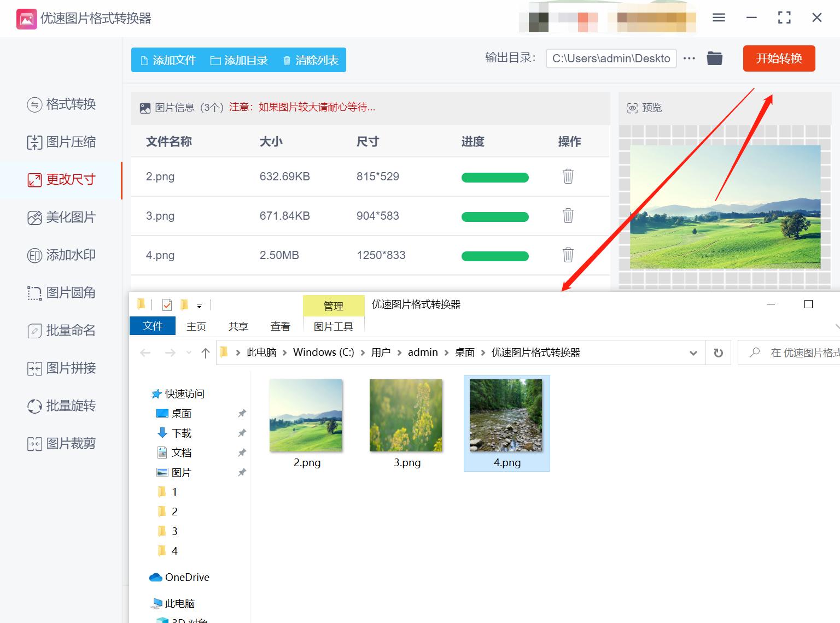Expand the quick access toolbar customize arrow
The image size is (840, 623).
coord(200,306)
